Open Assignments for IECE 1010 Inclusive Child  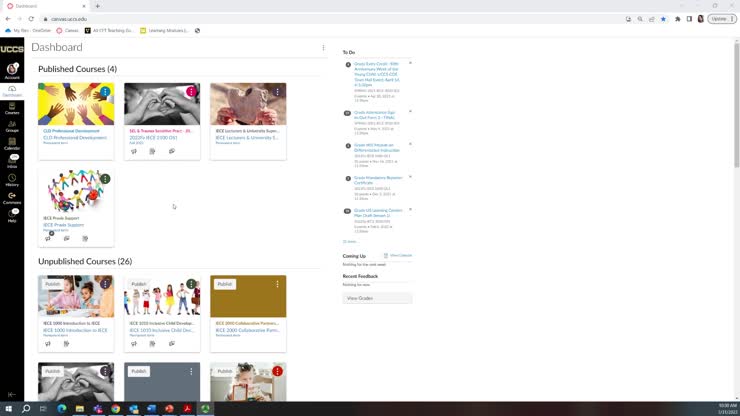tap(152, 344)
